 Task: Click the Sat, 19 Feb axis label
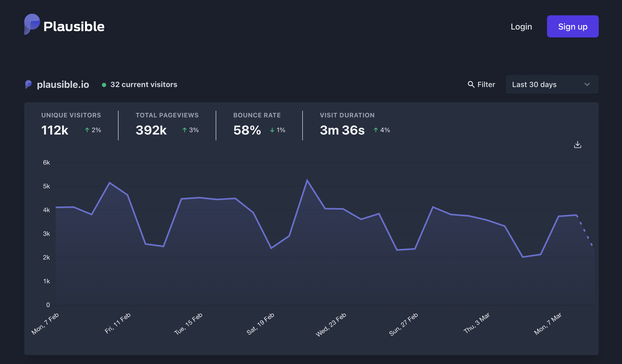tap(261, 324)
